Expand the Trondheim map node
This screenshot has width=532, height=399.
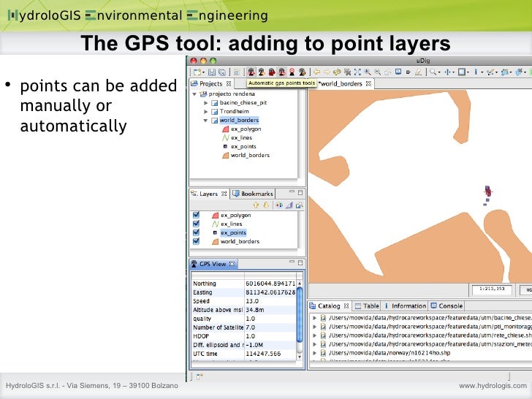pos(206,112)
